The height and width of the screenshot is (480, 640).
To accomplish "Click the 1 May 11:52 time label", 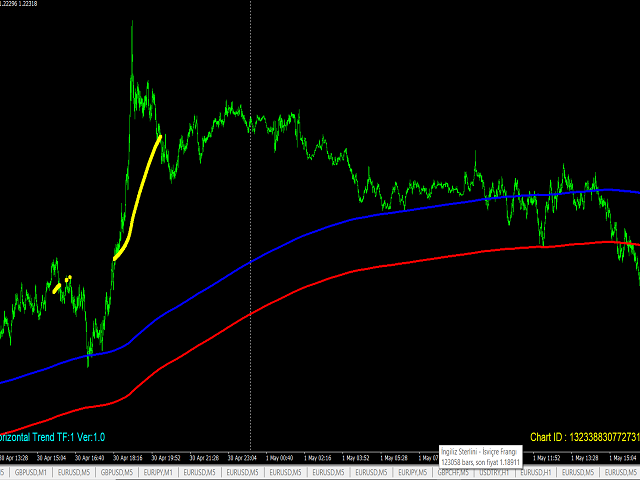I will pyautogui.click(x=547, y=458).
